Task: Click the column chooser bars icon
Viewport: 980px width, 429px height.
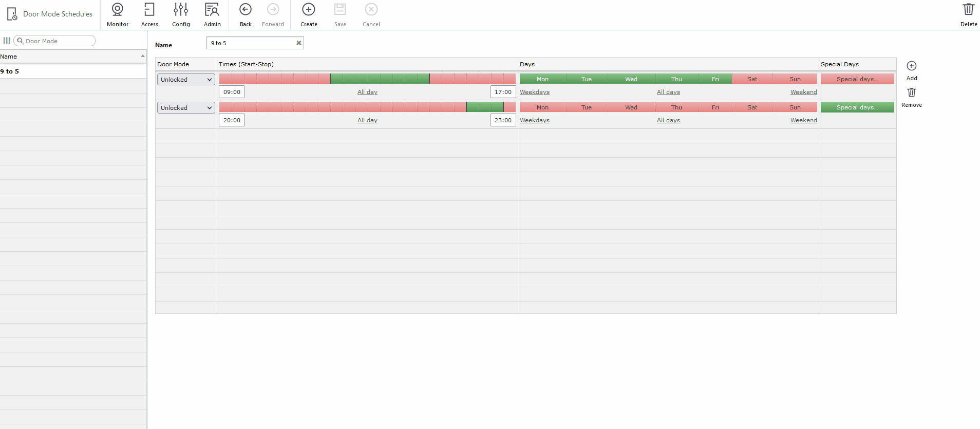Action: pos(7,41)
